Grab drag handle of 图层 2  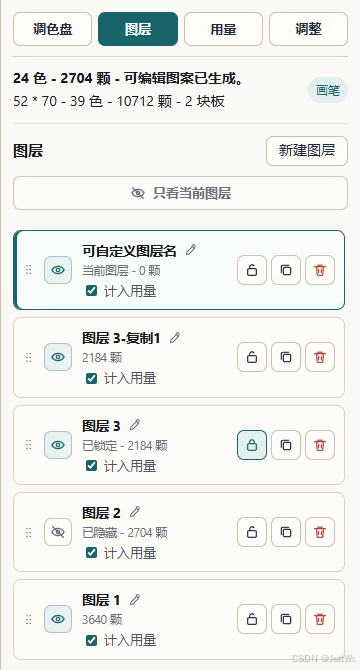click(x=29, y=532)
